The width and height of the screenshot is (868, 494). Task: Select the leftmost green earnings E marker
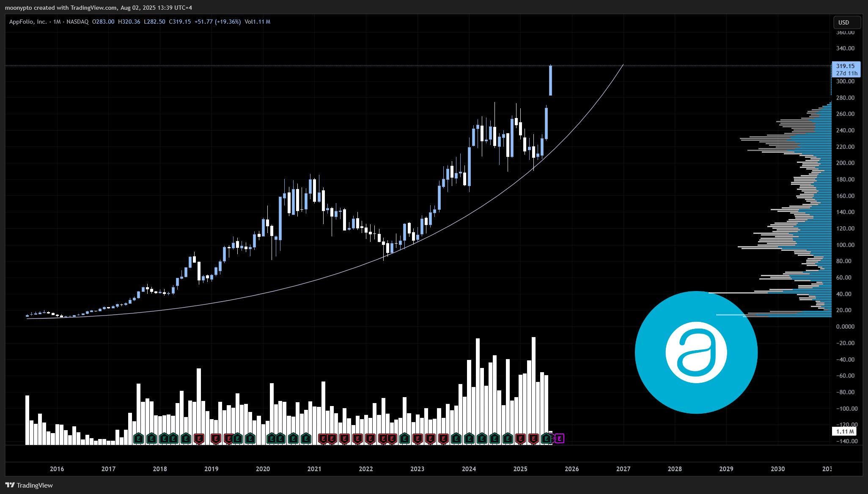pos(138,439)
